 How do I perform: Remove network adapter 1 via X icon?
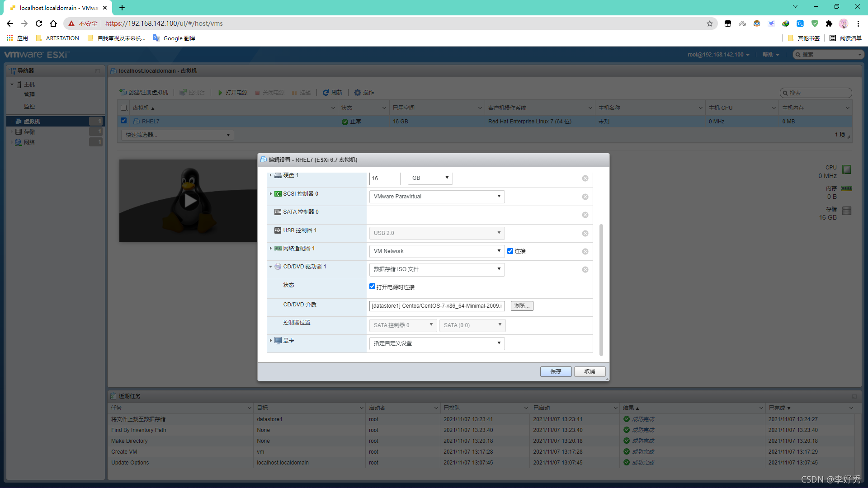coord(585,252)
